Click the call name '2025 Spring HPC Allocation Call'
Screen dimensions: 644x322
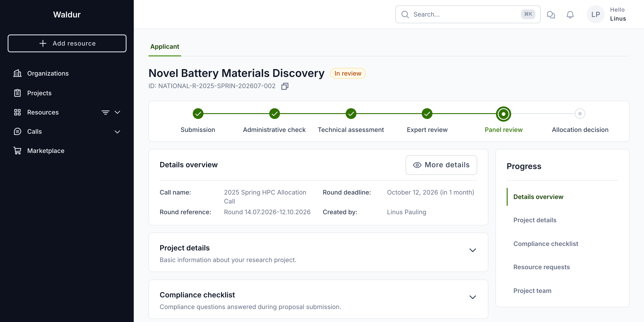tap(265, 197)
